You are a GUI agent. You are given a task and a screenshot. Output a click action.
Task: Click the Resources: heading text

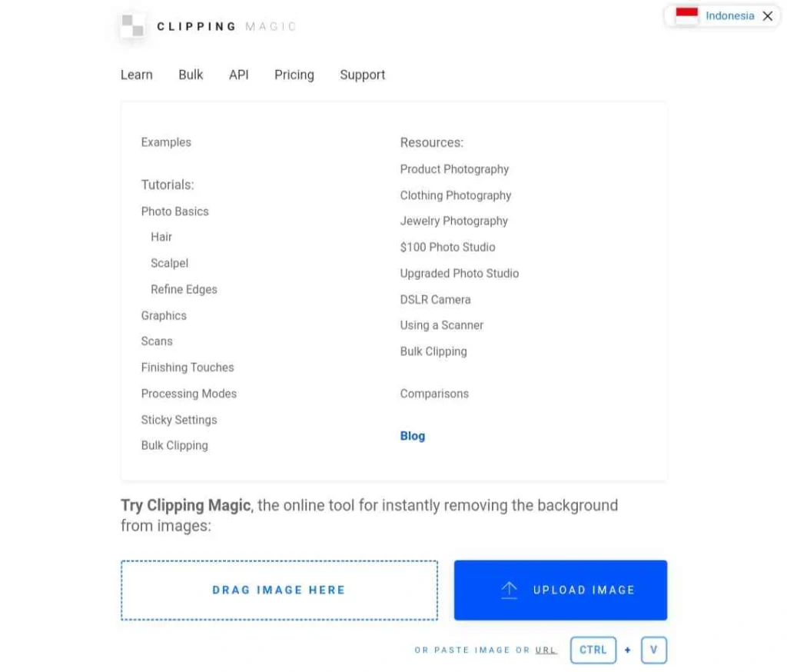point(432,143)
